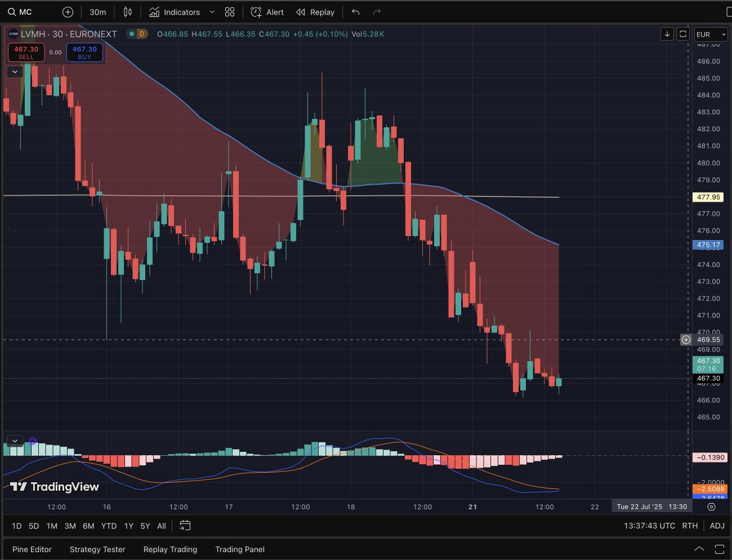Click the LVMH · 30 · EURONEXT title
This screenshot has height=560, width=732.
click(68, 34)
